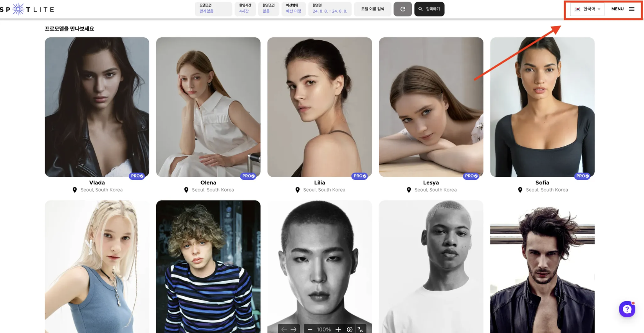Click the SPOTLITE logo
The image size is (644, 333).
click(x=27, y=9)
